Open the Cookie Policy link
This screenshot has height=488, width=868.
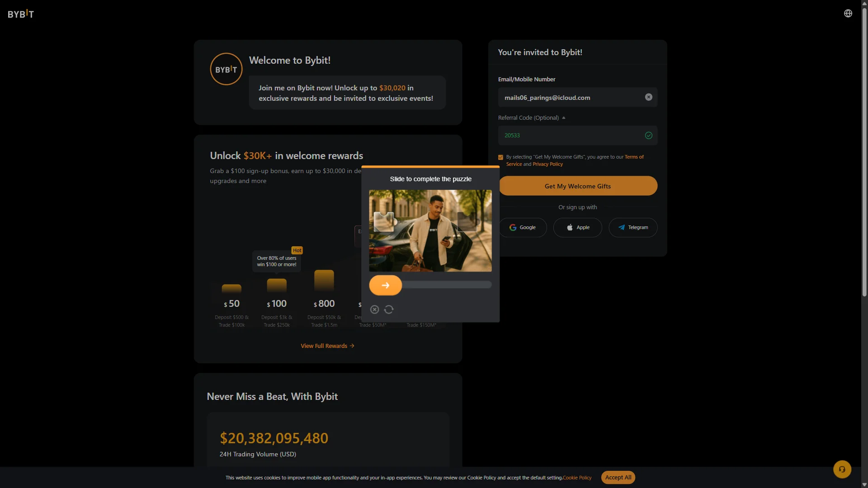tap(577, 478)
